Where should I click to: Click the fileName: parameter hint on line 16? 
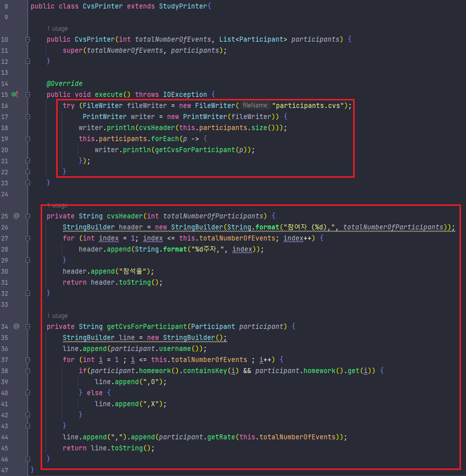tap(255, 105)
